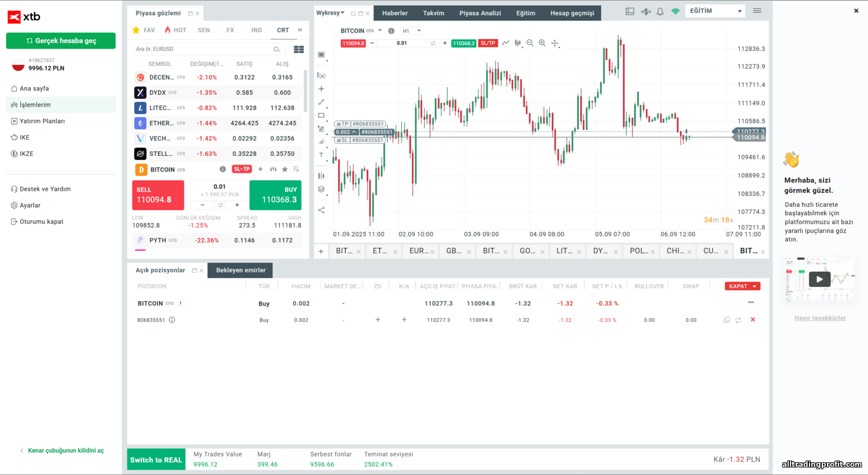The height and width of the screenshot is (475, 868).
Task: Expand the EĞİTİM account dropdown
Action: click(715, 11)
